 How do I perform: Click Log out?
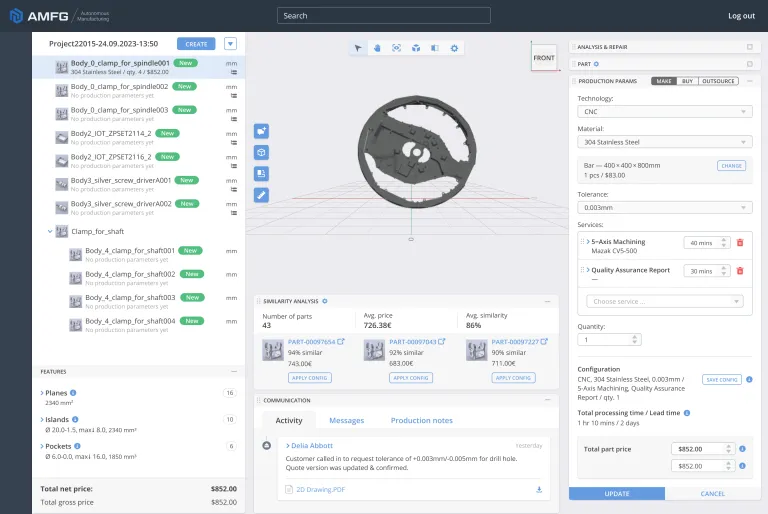point(741,16)
